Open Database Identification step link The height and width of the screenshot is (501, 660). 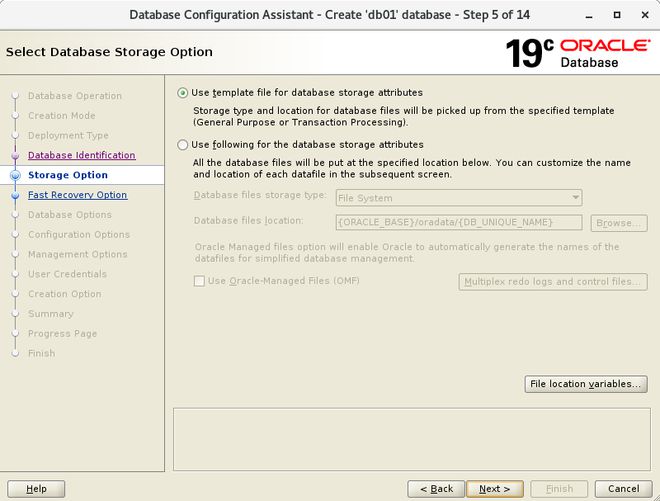click(x=82, y=155)
